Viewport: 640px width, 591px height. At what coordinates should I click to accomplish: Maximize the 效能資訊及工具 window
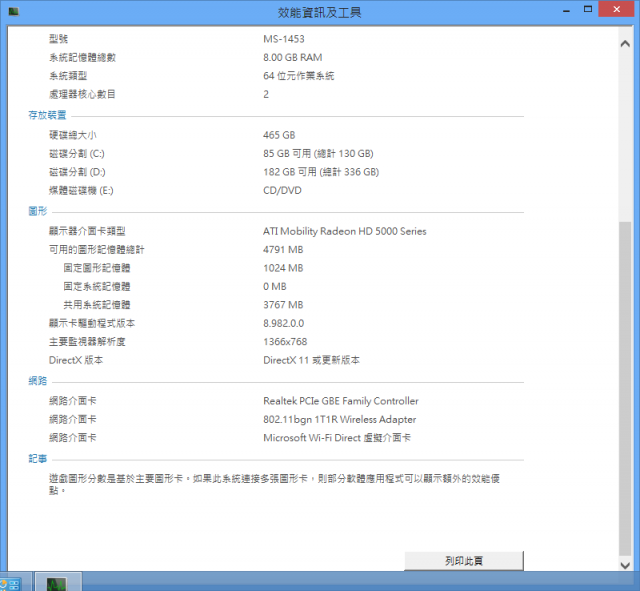click(x=588, y=9)
